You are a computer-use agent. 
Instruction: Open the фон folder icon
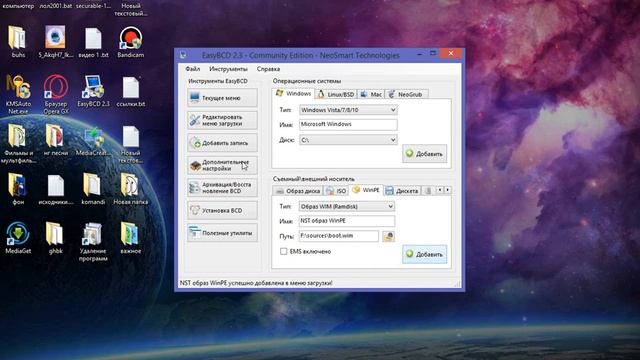[18, 189]
